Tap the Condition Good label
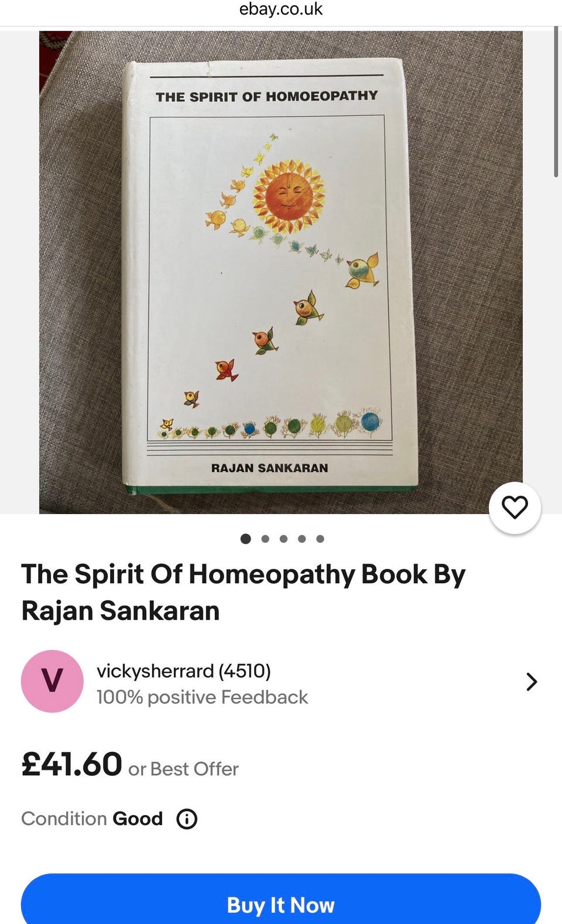The width and height of the screenshot is (562, 924). (92, 819)
